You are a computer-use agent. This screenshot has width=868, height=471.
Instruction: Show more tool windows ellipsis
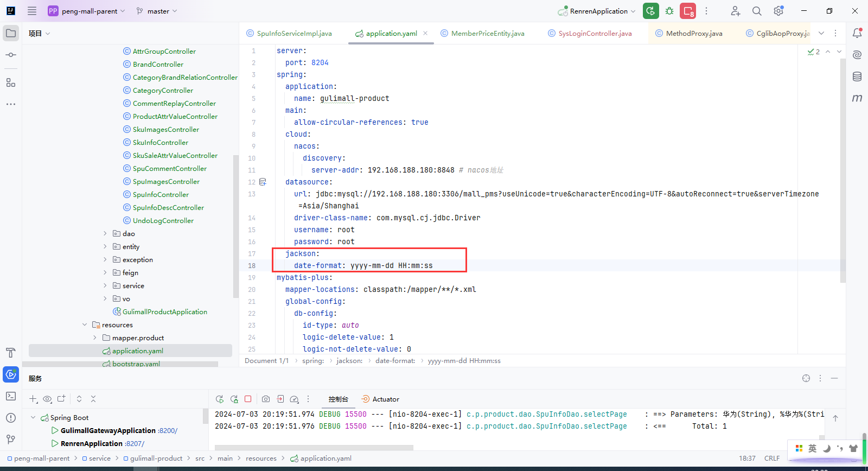11,104
